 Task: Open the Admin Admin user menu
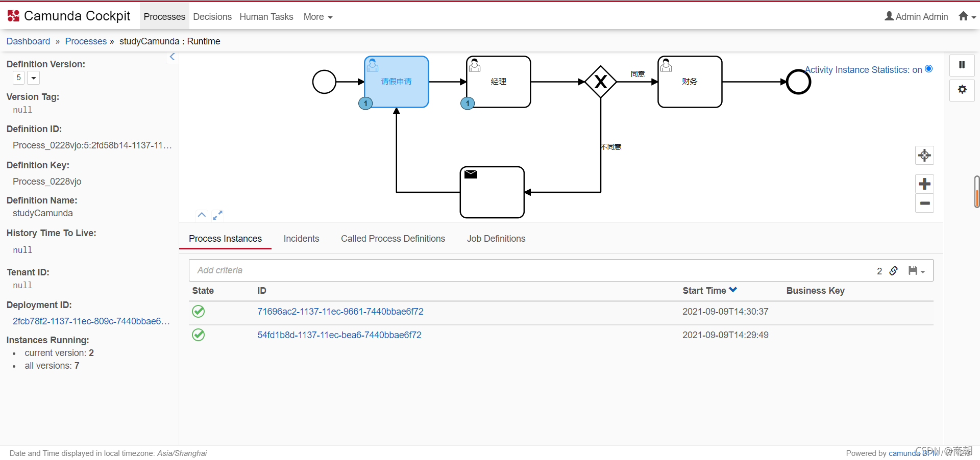coord(916,16)
